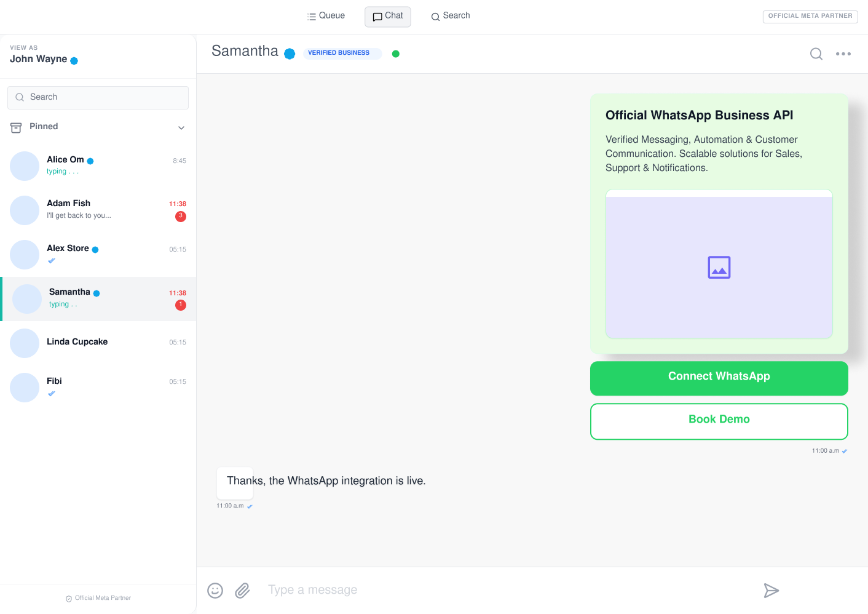The image size is (868, 614).
Task: Click the Book Demo button
Action: (x=719, y=421)
